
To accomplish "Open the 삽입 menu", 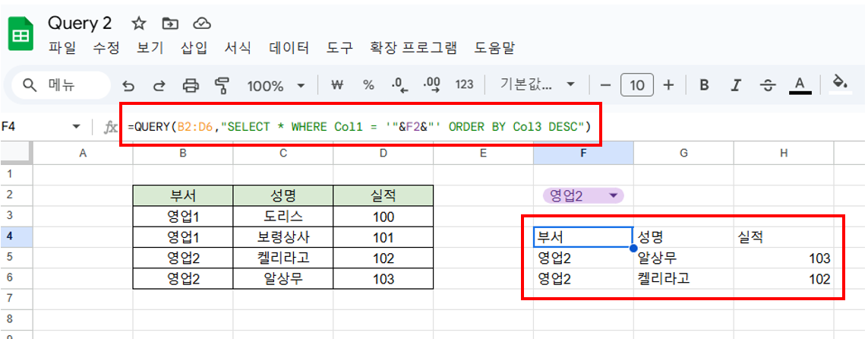I will pyautogui.click(x=194, y=48).
